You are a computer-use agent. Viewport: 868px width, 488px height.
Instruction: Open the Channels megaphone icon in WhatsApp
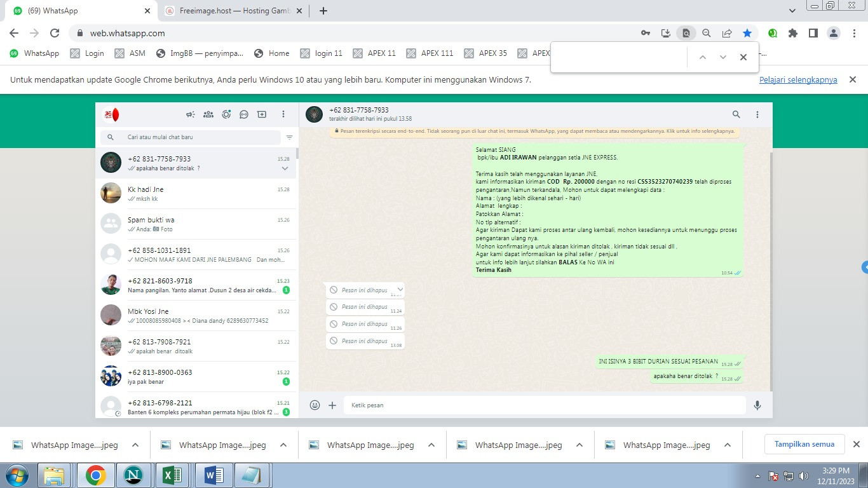click(190, 114)
